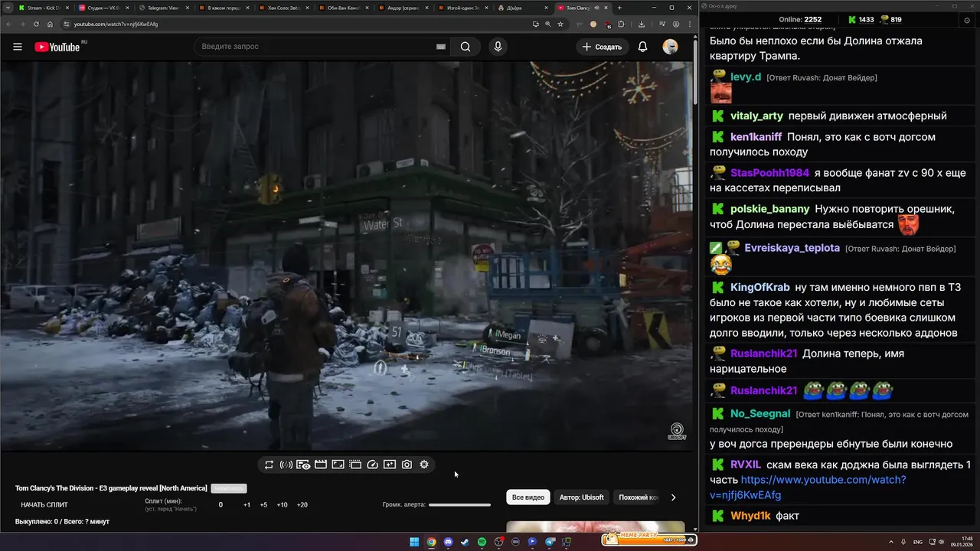Select the Все видео filter chip
The width and height of the screenshot is (980, 551).
[x=528, y=497]
